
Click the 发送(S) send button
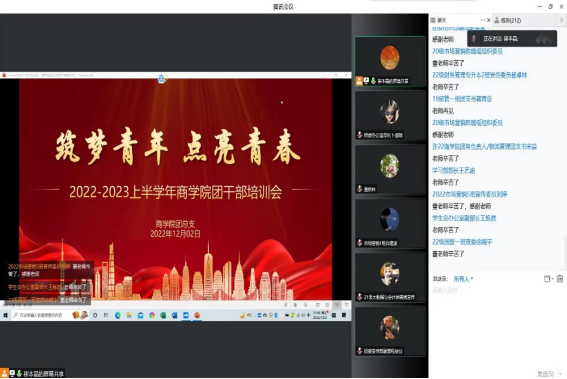(546, 374)
